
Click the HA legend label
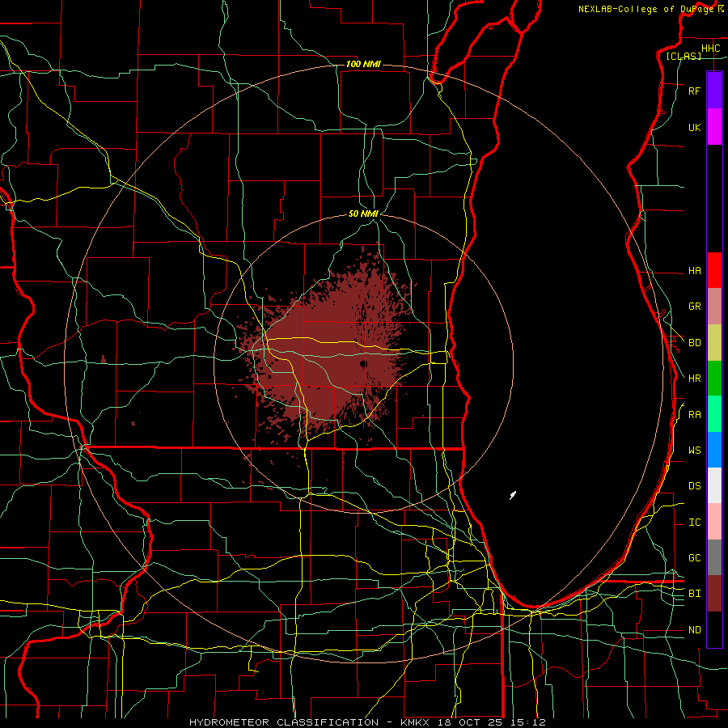(694, 271)
